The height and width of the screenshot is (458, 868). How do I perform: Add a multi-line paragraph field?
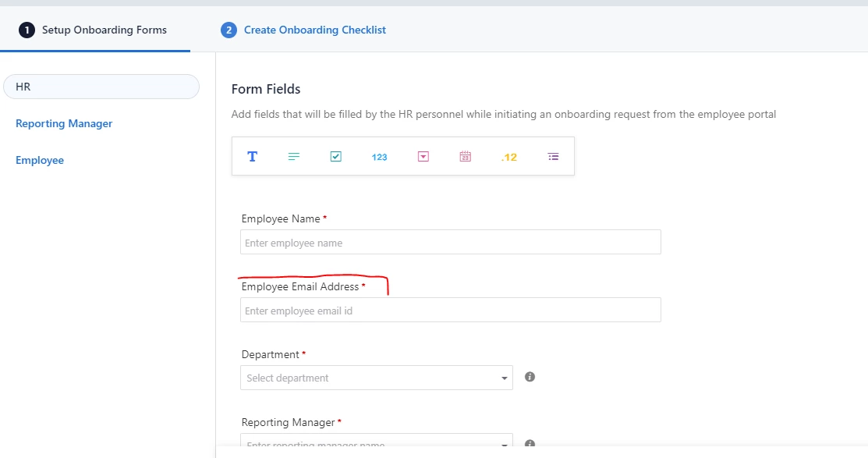coord(294,157)
